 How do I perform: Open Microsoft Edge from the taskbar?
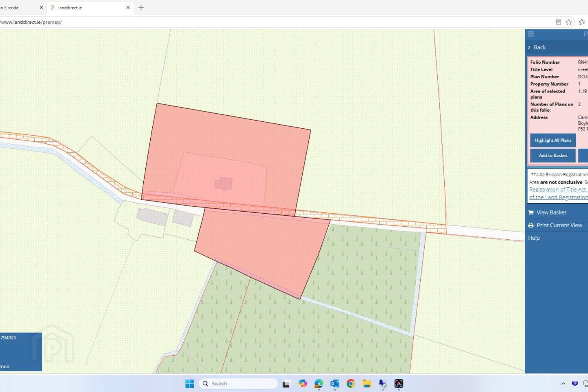[x=318, y=383]
